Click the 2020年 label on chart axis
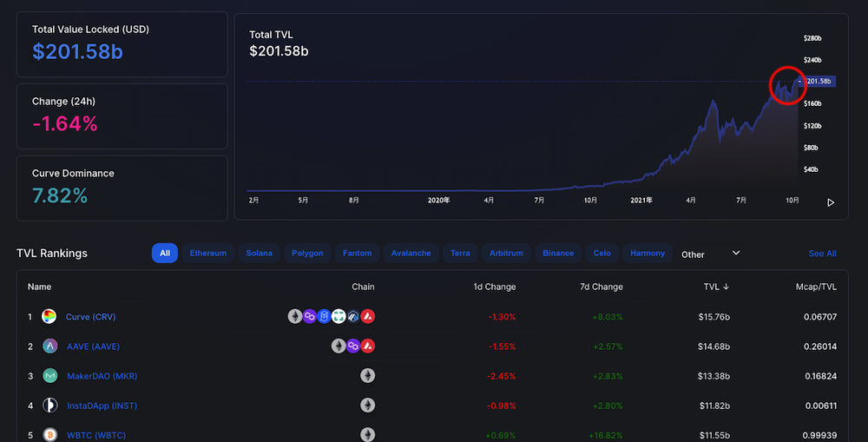The height and width of the screenshot is (442, 868). [438, 201]
